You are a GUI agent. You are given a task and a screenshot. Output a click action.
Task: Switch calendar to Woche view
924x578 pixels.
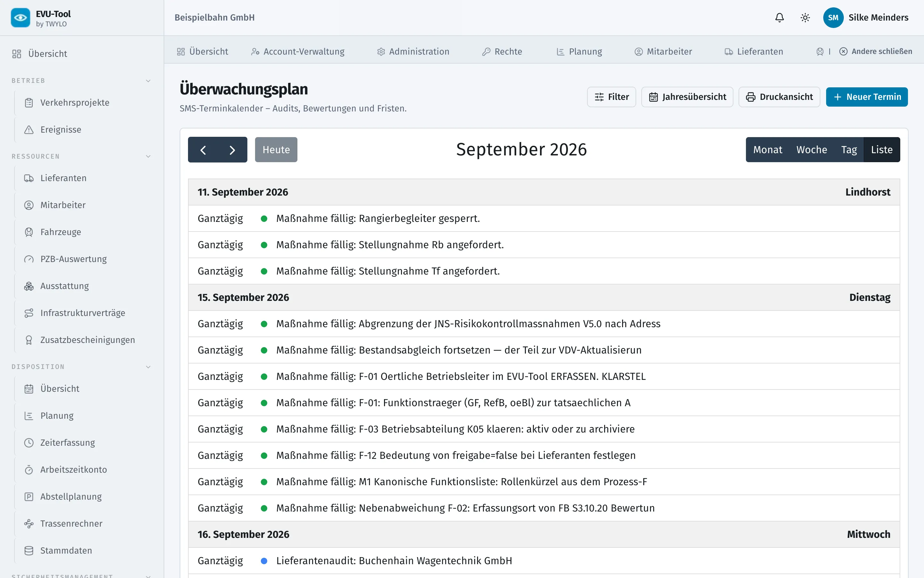tap(812, 150)
